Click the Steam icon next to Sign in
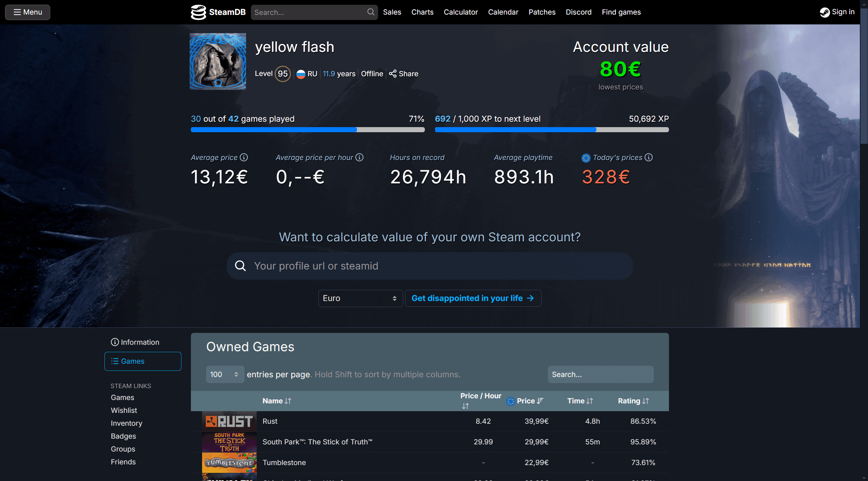This screenshot has height=481, width=868. point(825,12)
